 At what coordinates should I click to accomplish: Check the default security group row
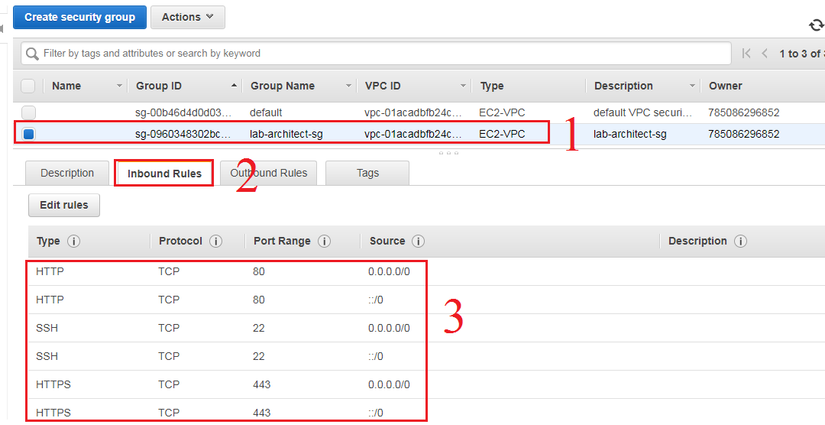click(x=28, y=113)
